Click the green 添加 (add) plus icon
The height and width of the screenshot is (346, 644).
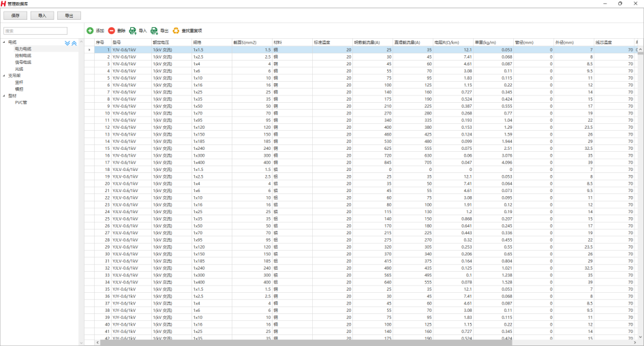pyautogui.click(x=90, y=31)
